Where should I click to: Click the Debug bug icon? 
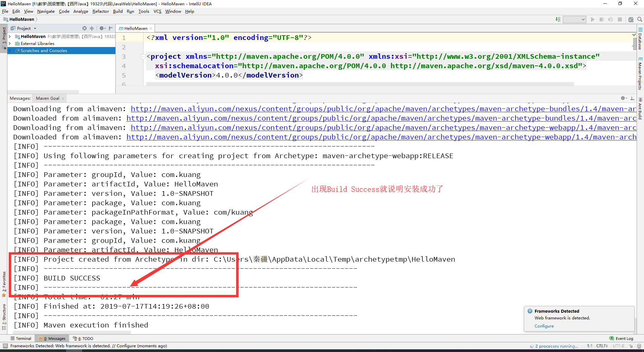[x=602, y=19]
